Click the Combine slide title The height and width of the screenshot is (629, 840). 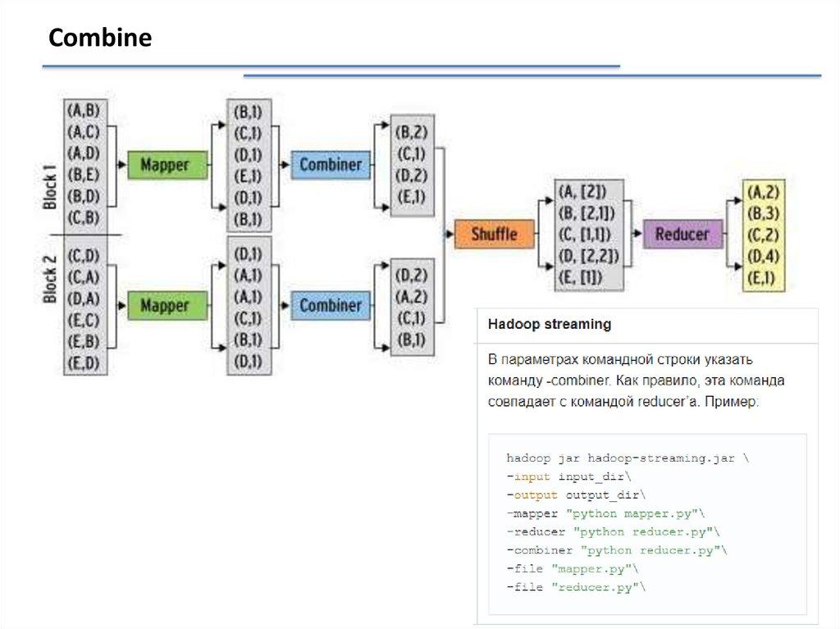(100, 39)
